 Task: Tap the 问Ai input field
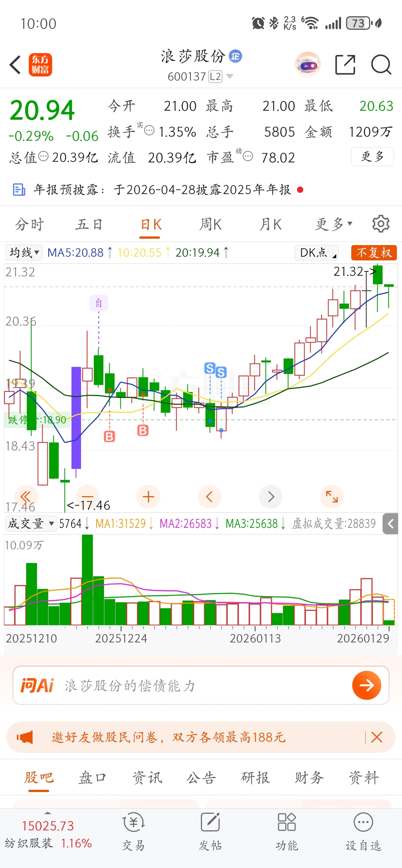(201, 685)
